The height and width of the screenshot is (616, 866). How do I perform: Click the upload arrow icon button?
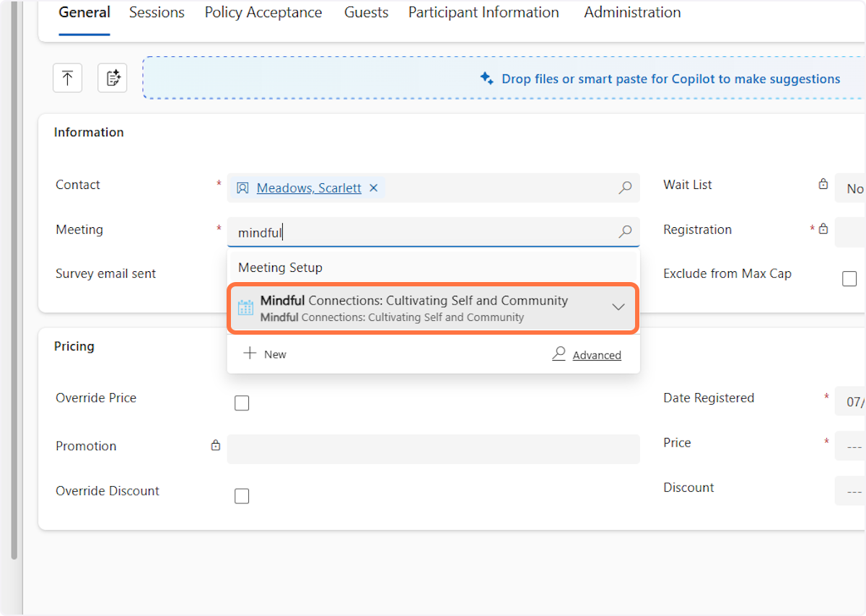point(68,78)
